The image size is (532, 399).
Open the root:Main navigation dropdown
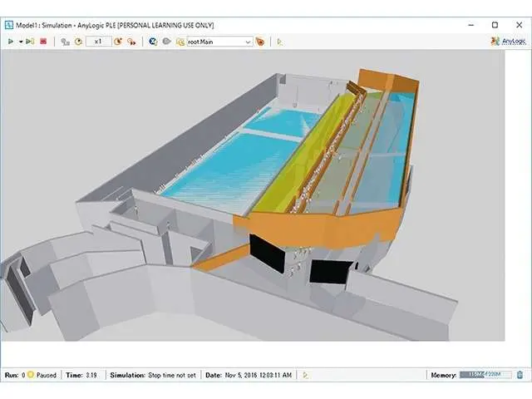[248, 42]
